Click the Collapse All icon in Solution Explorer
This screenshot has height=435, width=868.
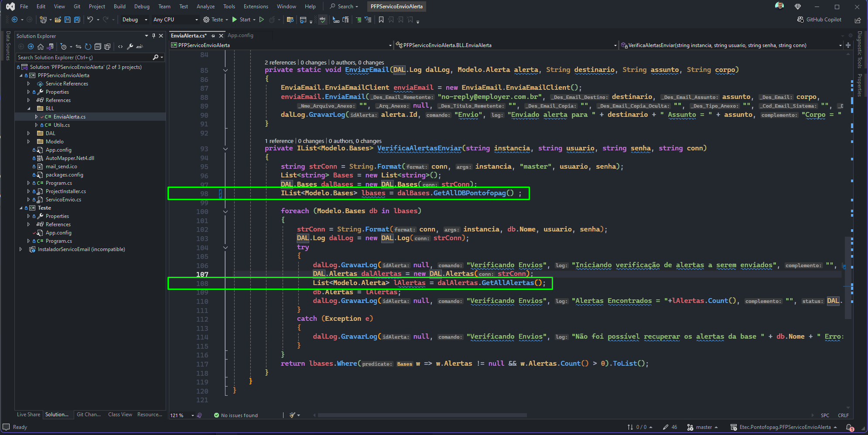click(98, 47)
